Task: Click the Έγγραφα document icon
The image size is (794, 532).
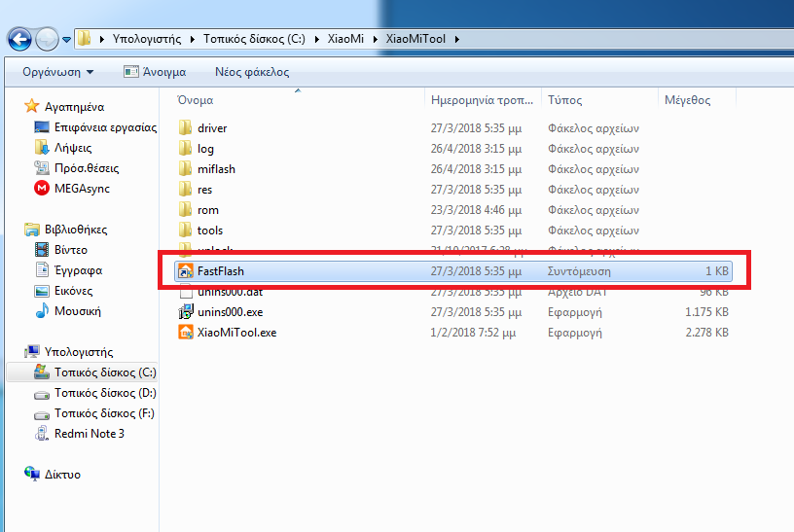Action: tap(42, 269)
